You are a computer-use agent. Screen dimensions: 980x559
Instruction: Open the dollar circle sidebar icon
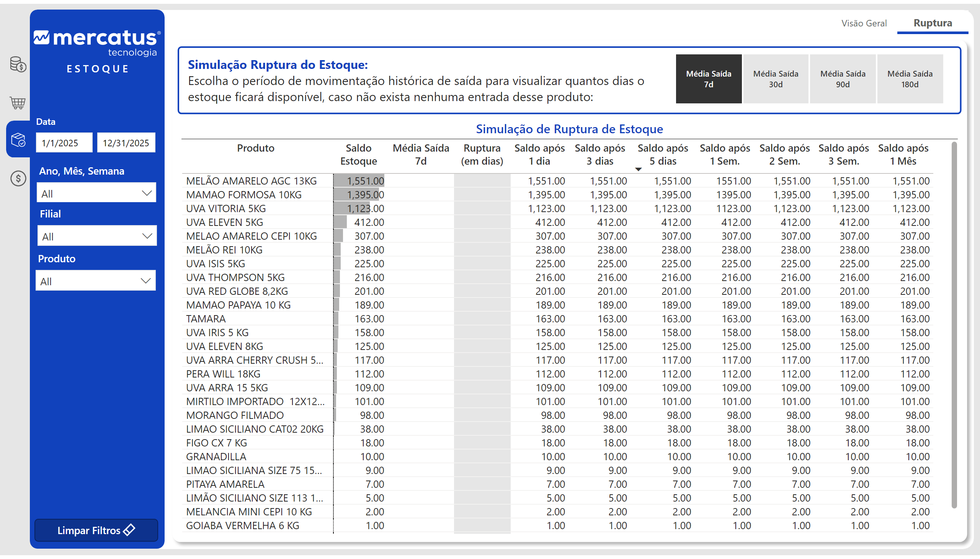pyautogui.click(x=18, y=178)
